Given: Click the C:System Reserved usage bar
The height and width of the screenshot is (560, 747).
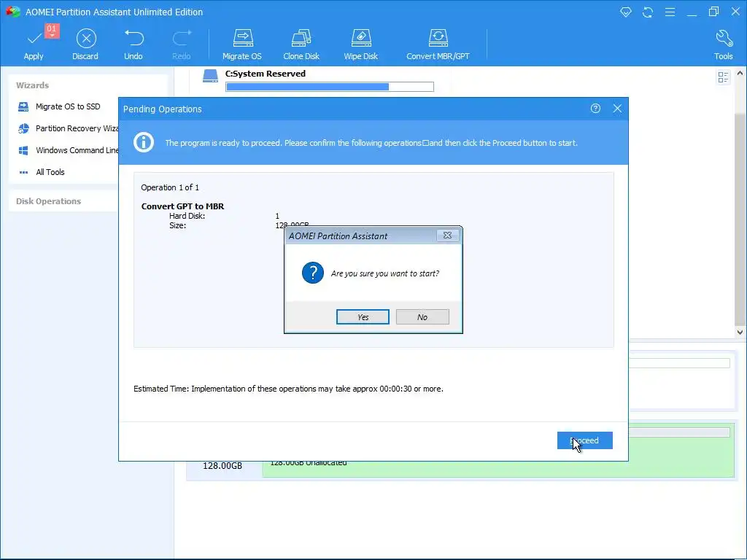Looking at the screenshot, I should [330, 87].
